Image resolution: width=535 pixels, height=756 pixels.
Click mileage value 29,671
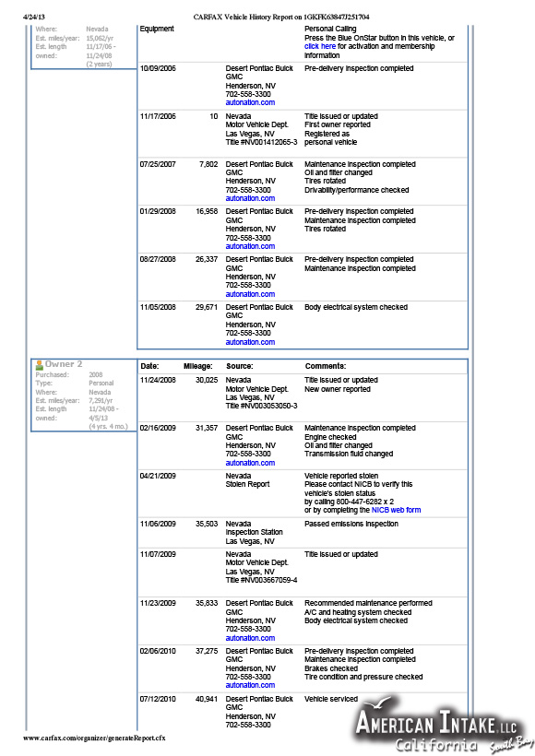click(207, 307)
